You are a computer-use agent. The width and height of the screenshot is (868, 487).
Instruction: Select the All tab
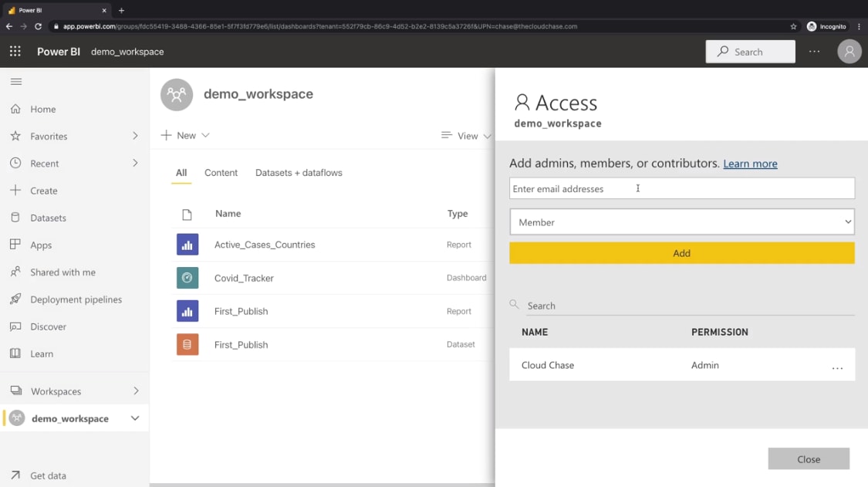tap(181, 172)
